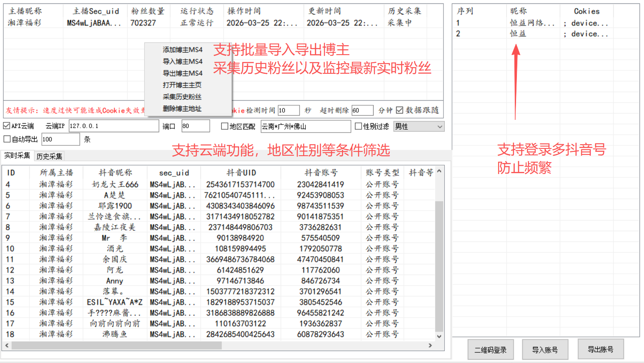Uncheck the 数据跟随 checkbox
This screenshot has height=363, width=644.
400,110
